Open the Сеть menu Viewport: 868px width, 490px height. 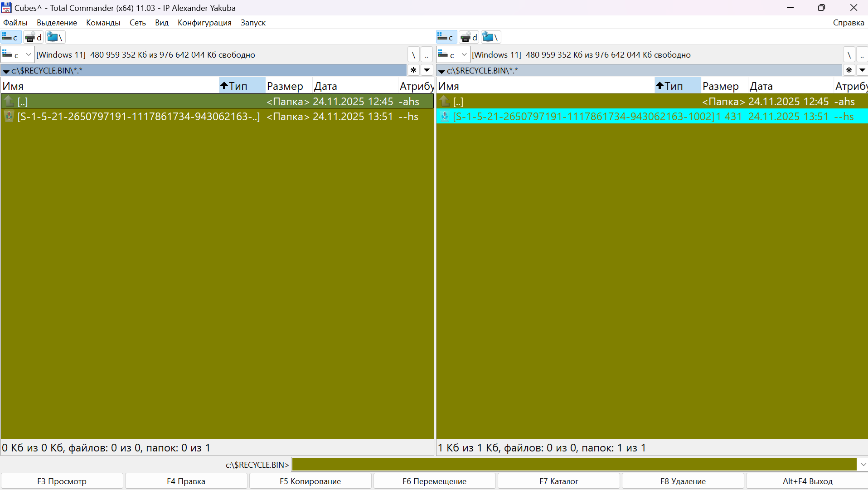138,23
